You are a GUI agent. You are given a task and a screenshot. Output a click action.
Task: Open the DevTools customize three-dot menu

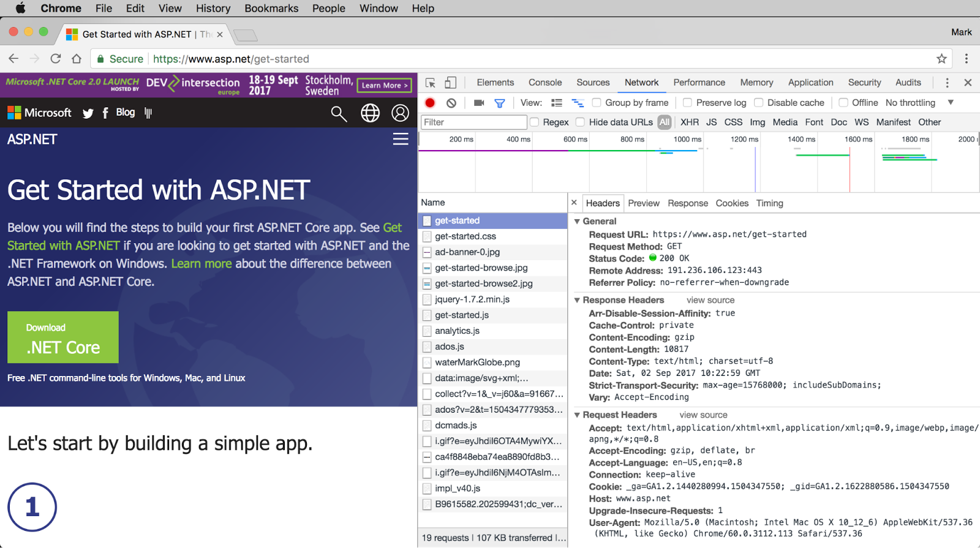pos(947,83)
